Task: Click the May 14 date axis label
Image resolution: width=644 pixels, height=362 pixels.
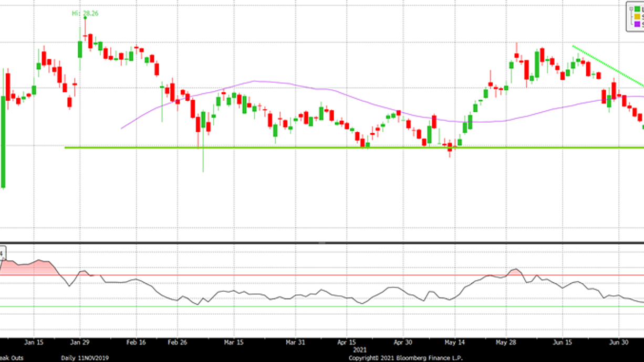Action: click(455, 342)
